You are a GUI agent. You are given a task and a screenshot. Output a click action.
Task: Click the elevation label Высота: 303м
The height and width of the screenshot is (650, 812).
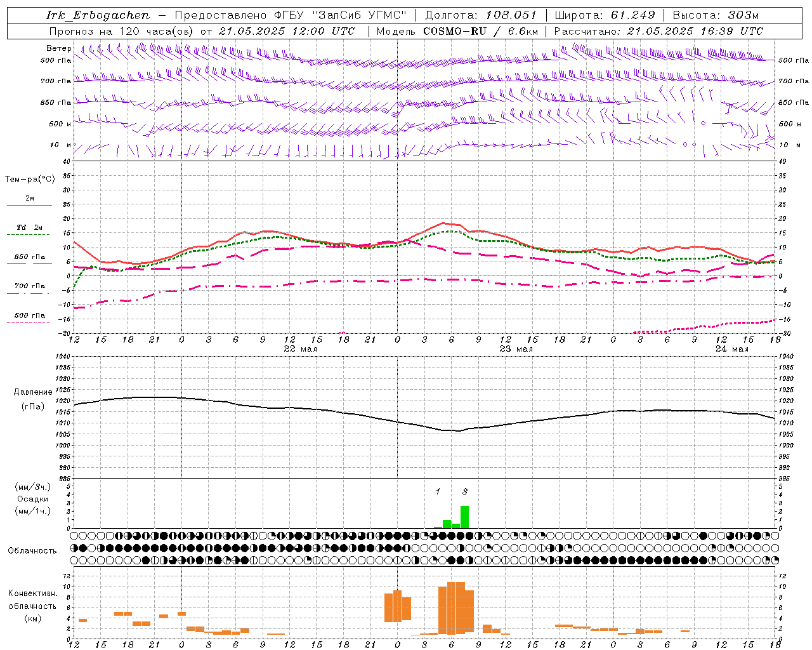point(716,15)
